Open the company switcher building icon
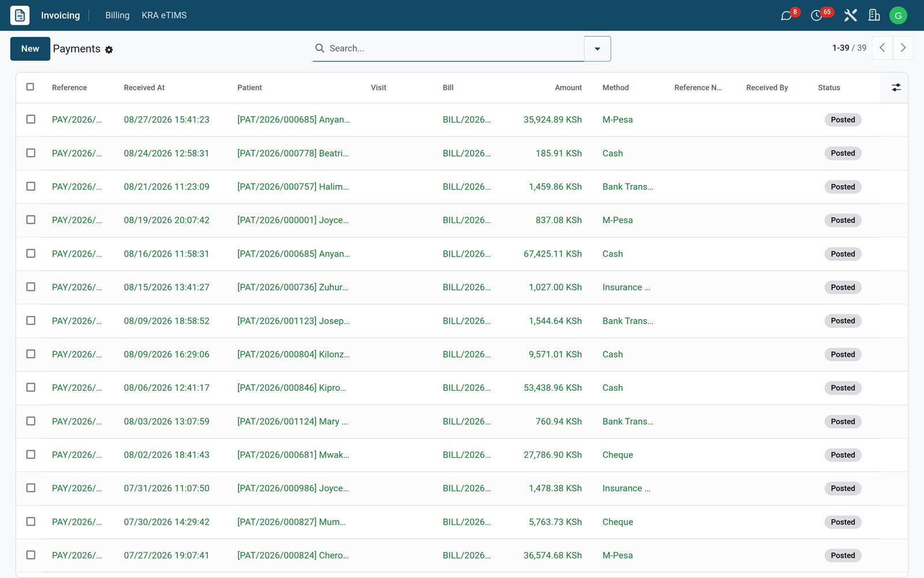This screenshot has height=578, width=924. pos(874,16)
